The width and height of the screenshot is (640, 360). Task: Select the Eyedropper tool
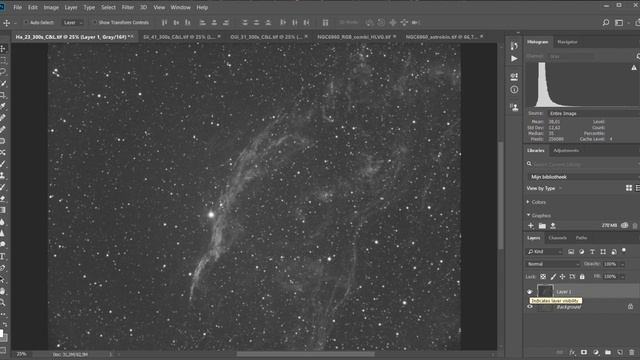3,106
